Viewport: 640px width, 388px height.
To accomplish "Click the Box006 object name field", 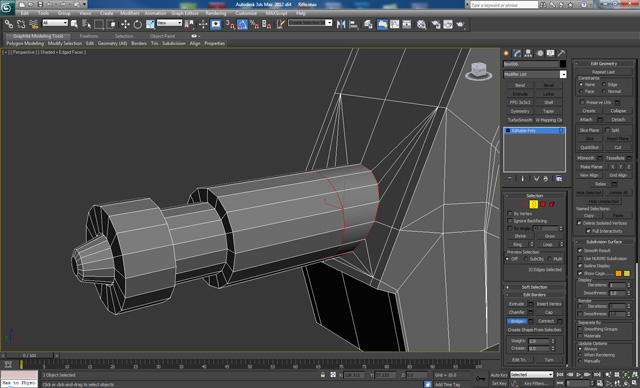I will point(531,64).
